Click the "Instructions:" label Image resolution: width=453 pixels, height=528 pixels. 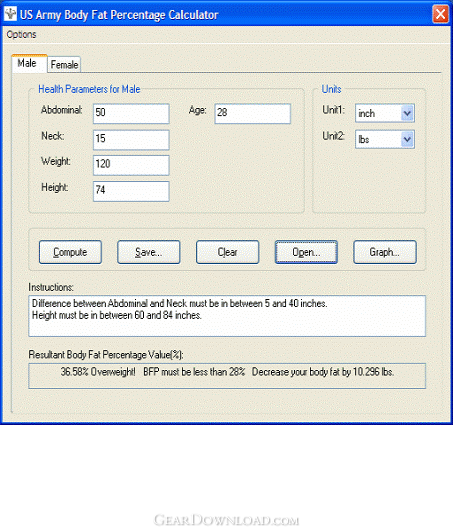click(x=51, y=287)
